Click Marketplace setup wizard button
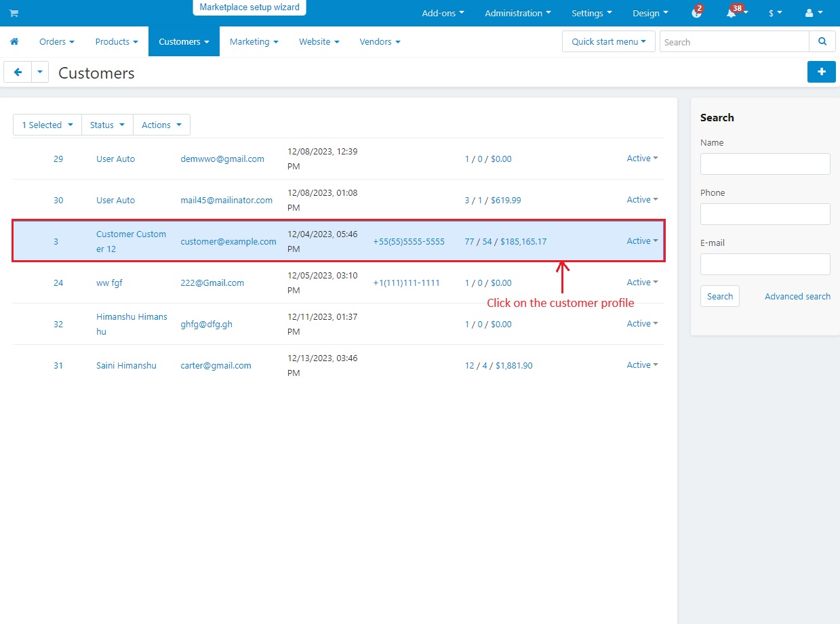 [249, 7]
